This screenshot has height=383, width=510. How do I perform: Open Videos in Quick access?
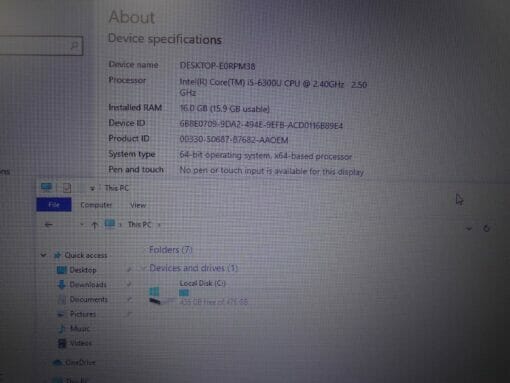coord(81,343)
